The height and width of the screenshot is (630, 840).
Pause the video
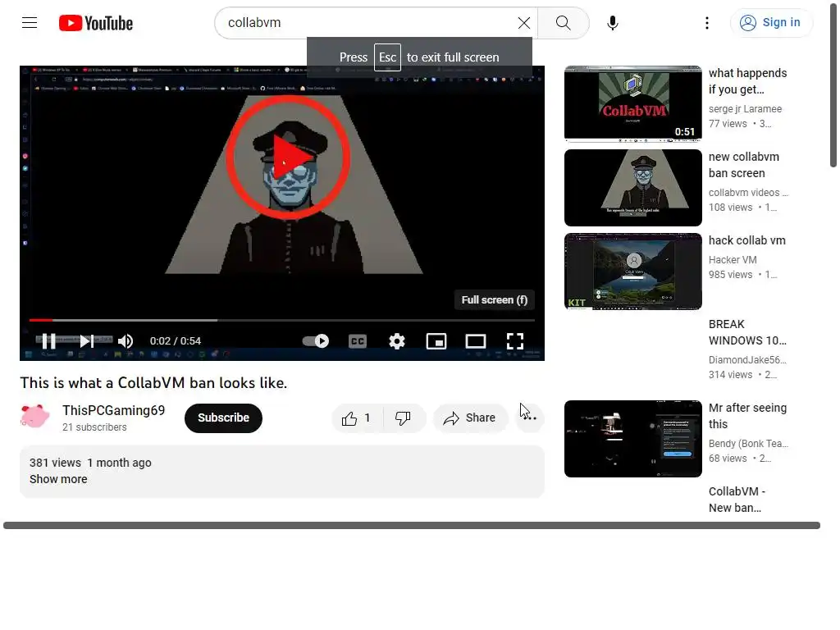pyautogui.click(x=48, y=340)
